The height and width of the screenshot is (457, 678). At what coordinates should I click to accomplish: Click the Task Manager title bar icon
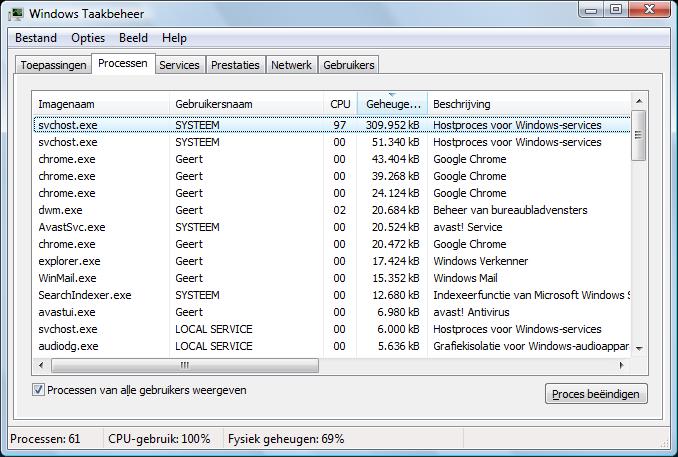(x=16, y=14)
